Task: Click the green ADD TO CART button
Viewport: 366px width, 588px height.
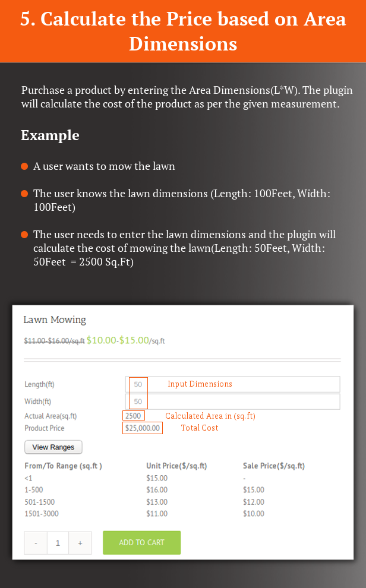Action: 142,542
